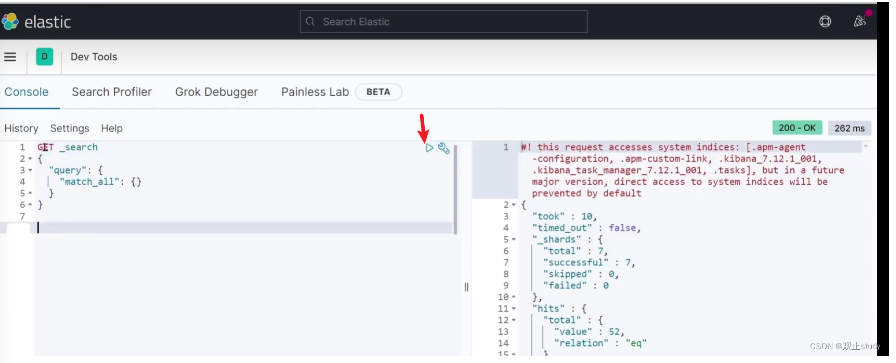Click the "successful" : 7 line

click(x=589, y=262)
